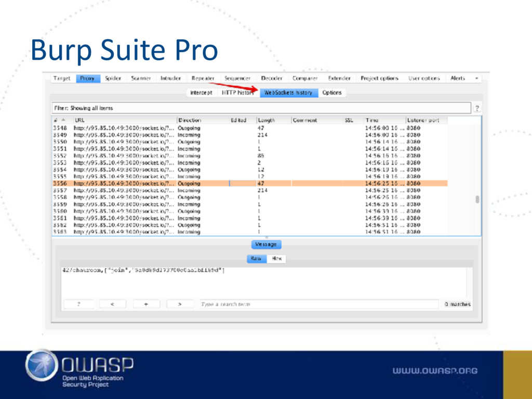Image resolution: width=532 pixels, height=399 pixels.
Task: Open Project options tab
Action: [x=379, y=78]
